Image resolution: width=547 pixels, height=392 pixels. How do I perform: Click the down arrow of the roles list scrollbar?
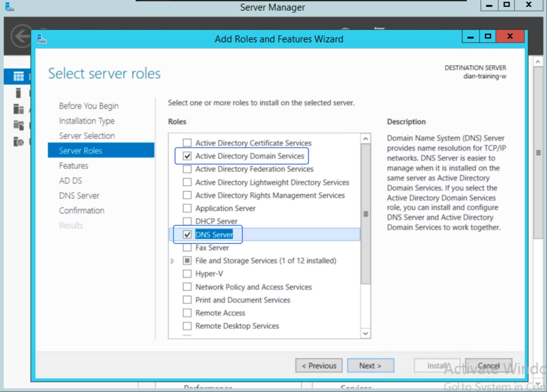click(365, 334)
